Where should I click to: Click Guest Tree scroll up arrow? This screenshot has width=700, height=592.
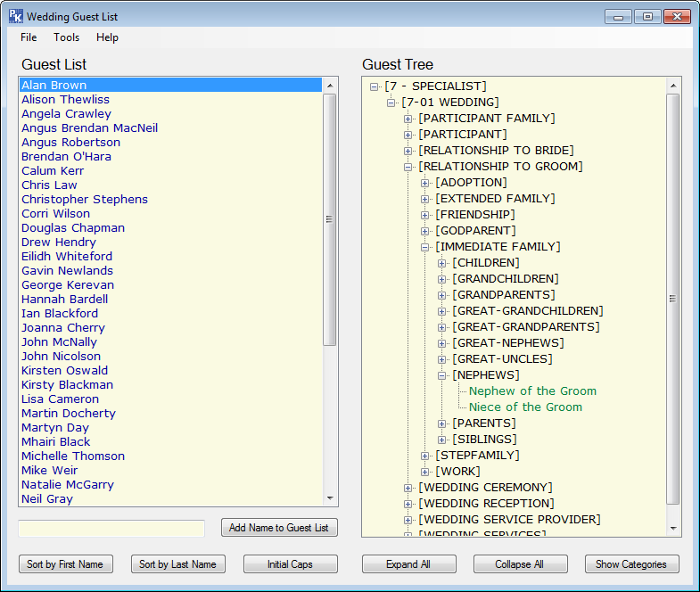click(673, 86)
